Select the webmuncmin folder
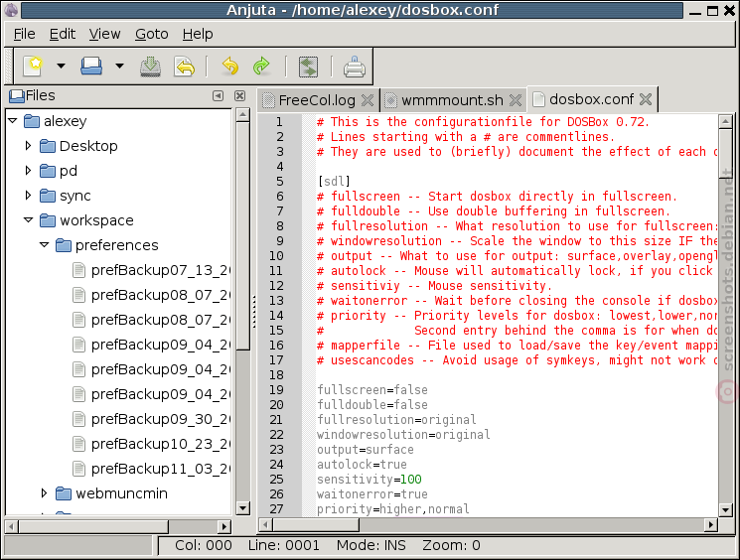 tap(122, 493)
